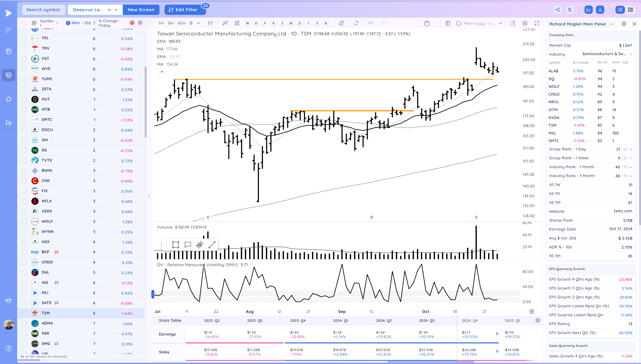Select the trend line drawing tool
The width and height of the screenshot is (641, 364).
[212, 245]
